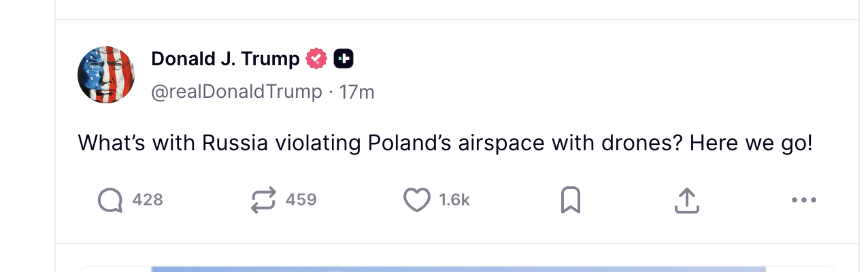Click the 459 reposts count
The height and width of the screenshot is (272, 868).
coord(301,200)
